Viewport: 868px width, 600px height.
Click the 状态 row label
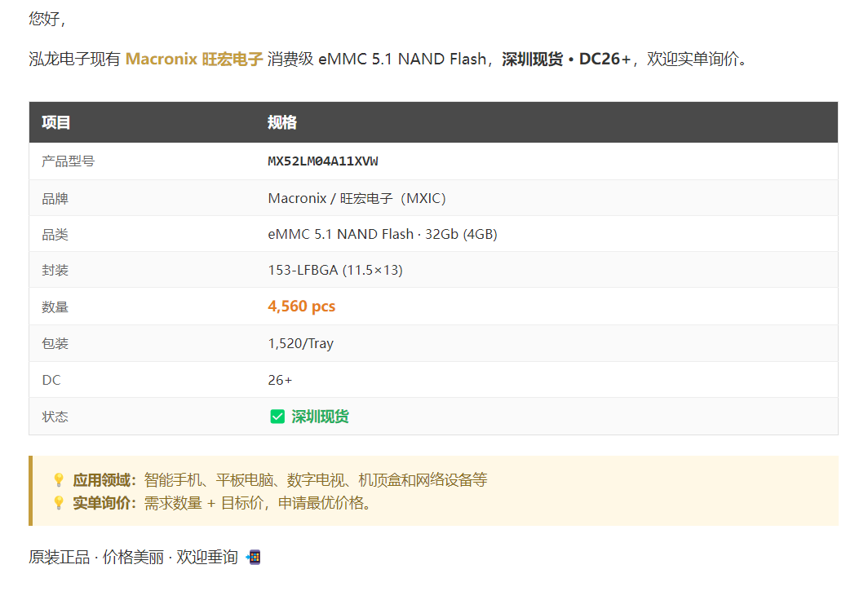pos(55,417)
